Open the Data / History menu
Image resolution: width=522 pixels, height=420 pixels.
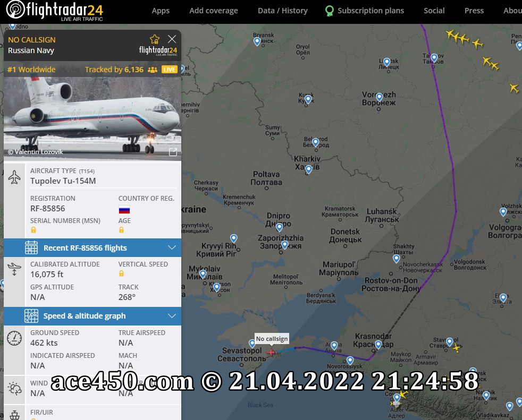pyautogui.click(x=283, y=11)
